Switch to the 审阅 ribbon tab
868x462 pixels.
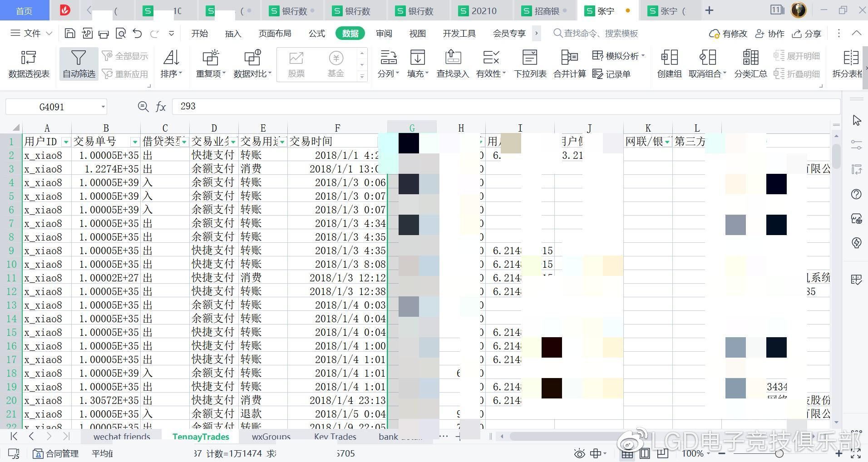point(384,34)
